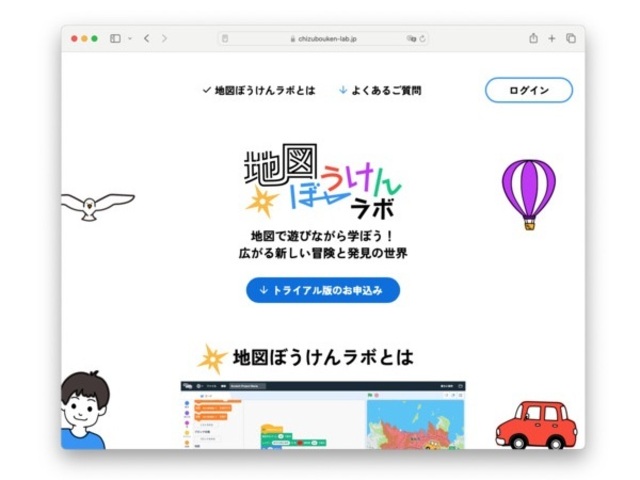Show the tab overview icon
Image resolution: width=640 pixels, height=480 pixels.
pos(571,38)
